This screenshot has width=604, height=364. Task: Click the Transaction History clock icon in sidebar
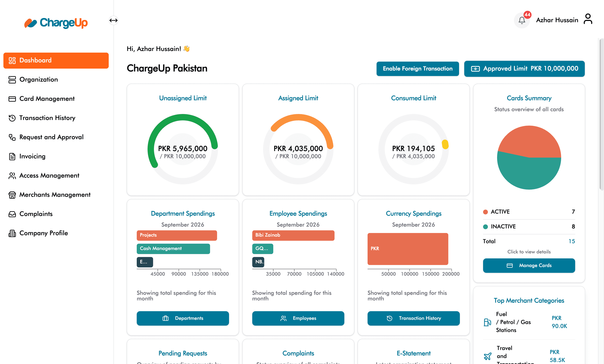tap(12, 118)
